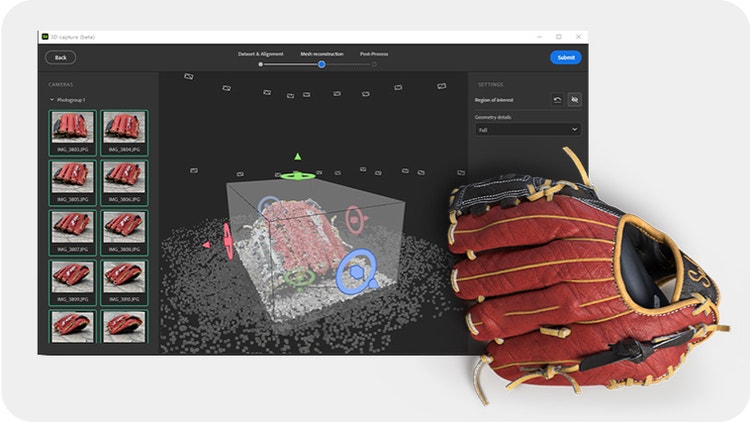The height and width of the screenshot is (422, 750).
Task: Click the green ring handle at box bottom
Action: tap(300, 277)
